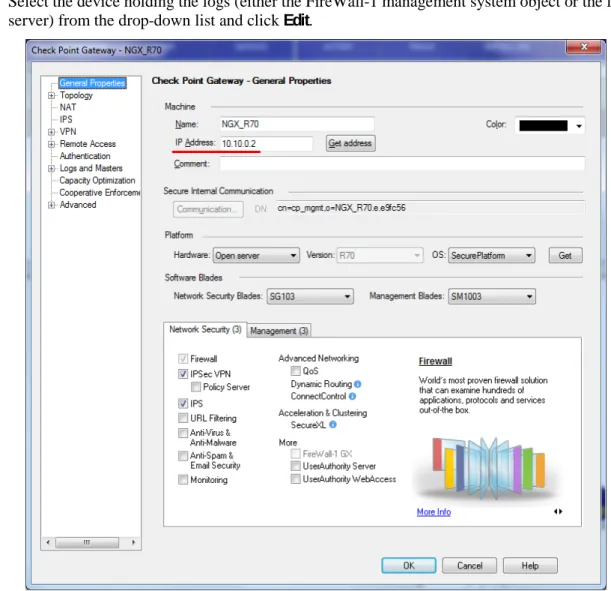Click the Get platform button
Screen dimensions: 611x591
pyautogui.click(x=565, y=256)
